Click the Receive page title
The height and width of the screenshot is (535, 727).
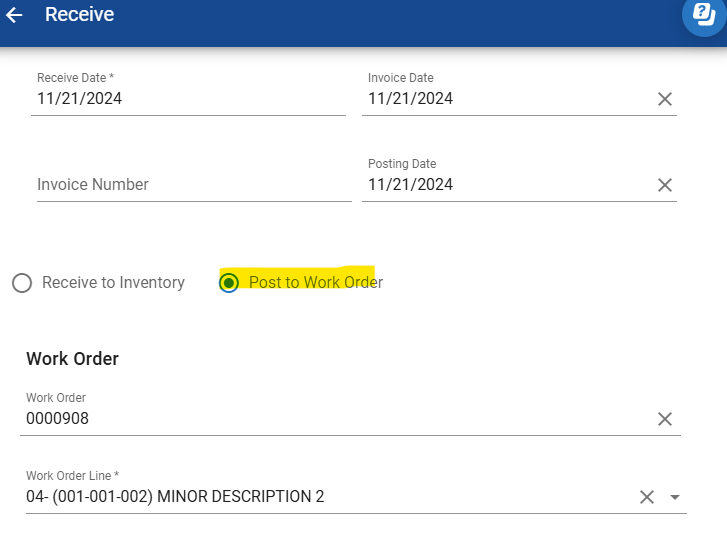coord(80,15)
